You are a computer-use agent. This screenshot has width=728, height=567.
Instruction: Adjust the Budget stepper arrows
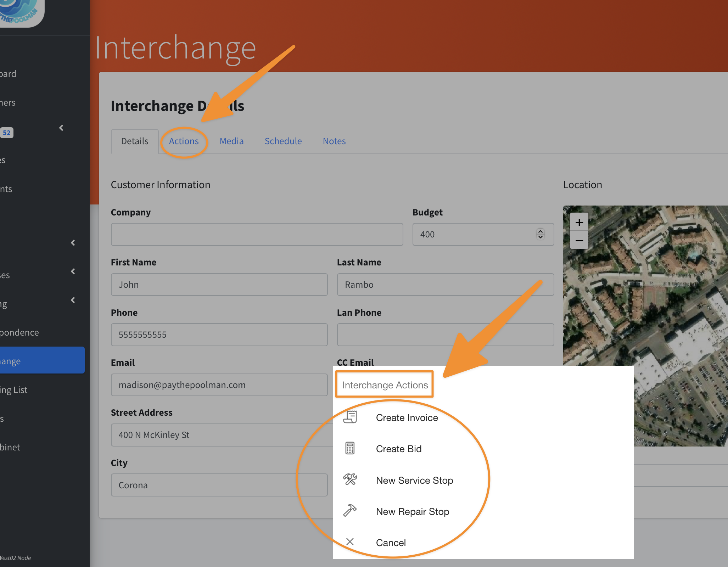540,234
